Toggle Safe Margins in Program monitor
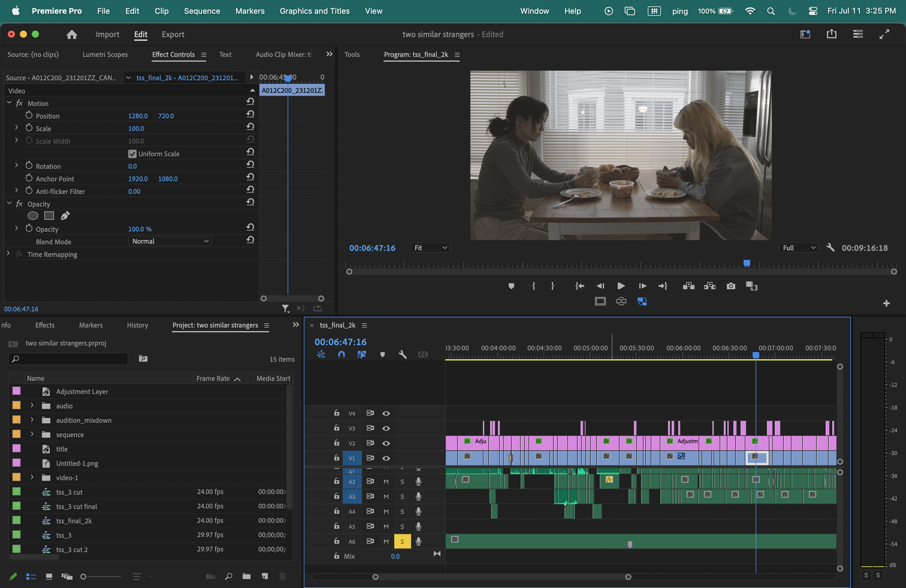Screen dimensions: 906x588 coord(600,301)
